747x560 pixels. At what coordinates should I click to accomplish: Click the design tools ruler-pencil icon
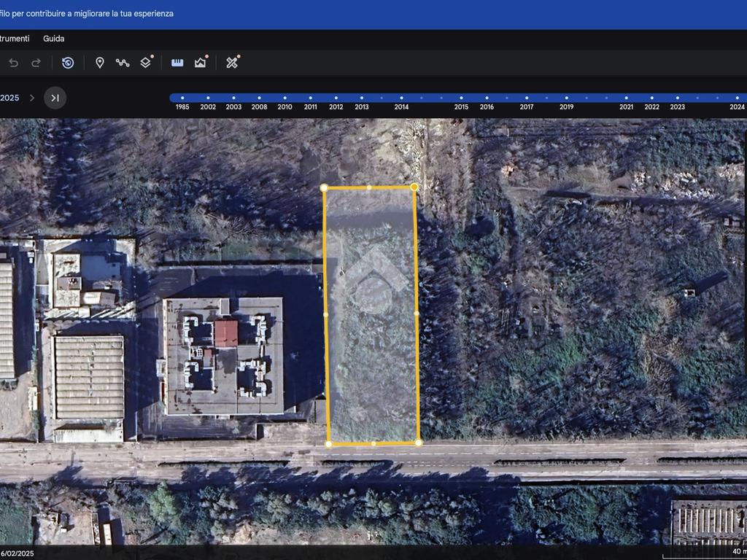[232, 63]
